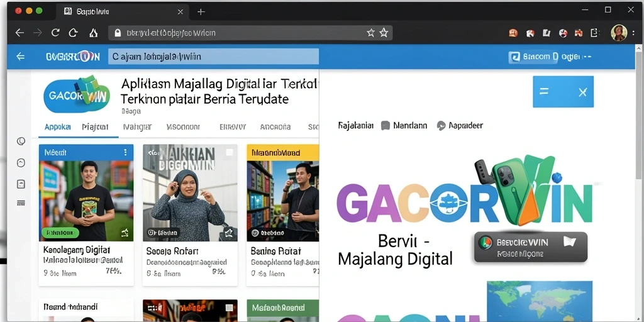Click the dark badge on Seoeje Rofart image
This screenshot has height=322, width=644.
tap(162, 233)
